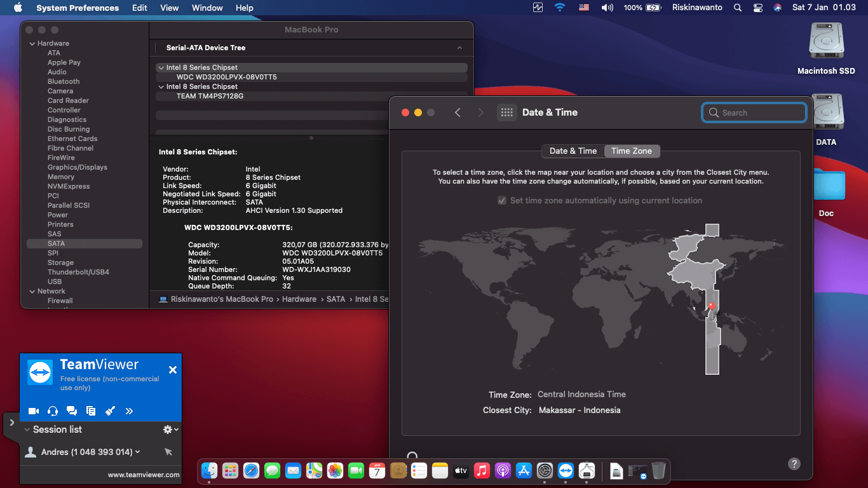Click TeamViewer icon in the Dock
The height and width of the screenshot is (488, 868).
[x=566, y=470]
